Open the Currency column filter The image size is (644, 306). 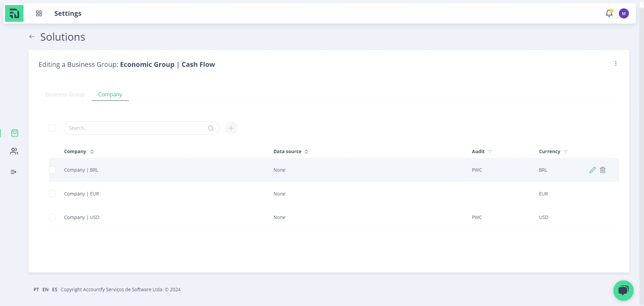click(x=566, y=152)
